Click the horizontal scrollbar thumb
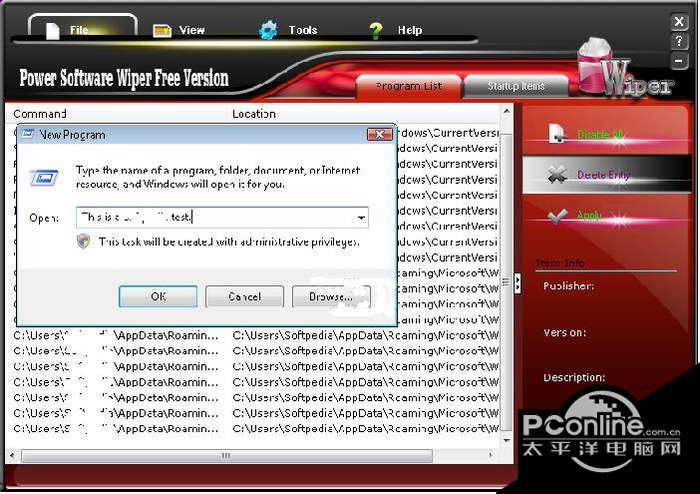This screenshot has width=700, height=494. 227,456
